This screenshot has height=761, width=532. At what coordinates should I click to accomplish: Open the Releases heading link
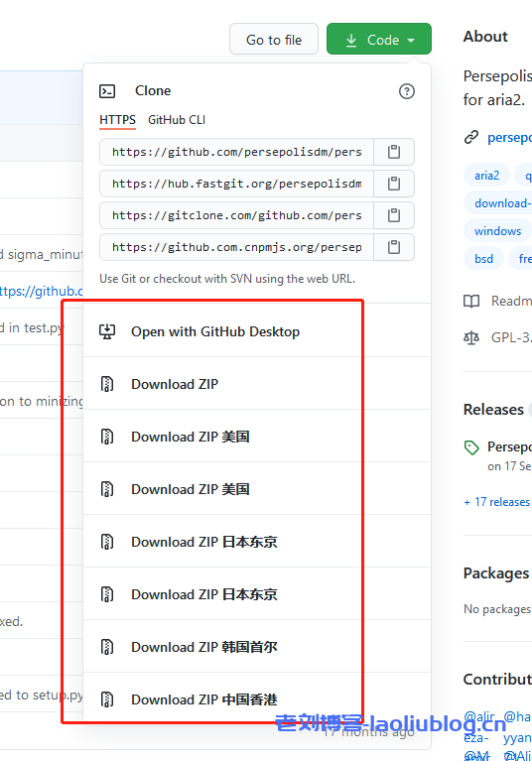493,410
